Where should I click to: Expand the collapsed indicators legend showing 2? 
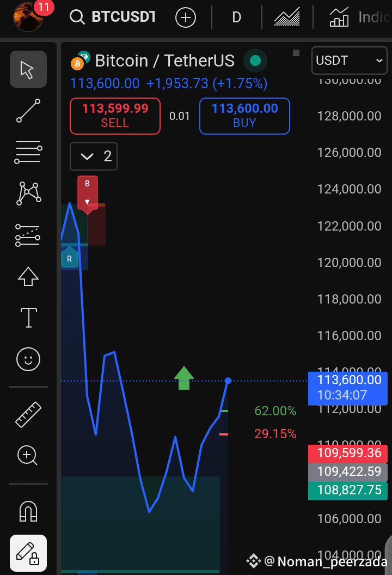pos(94,156)
